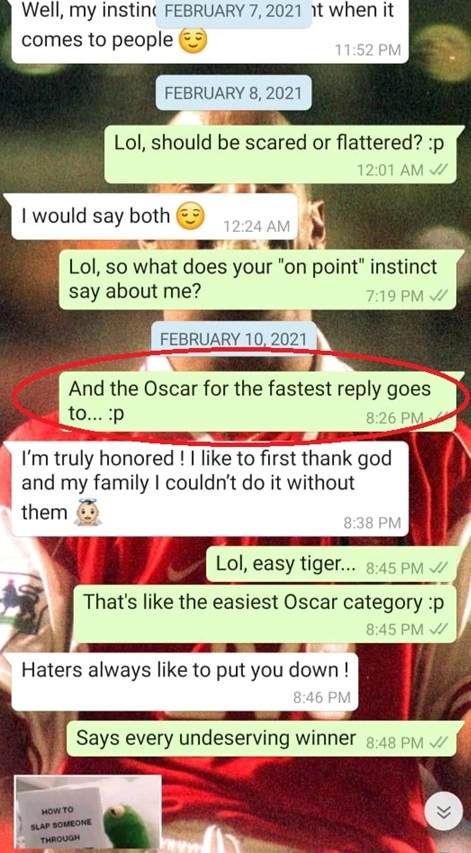This screenshot has height=853, width=471.
Task: Tap the February 7, 2021 floating date header
Action: 233,12
